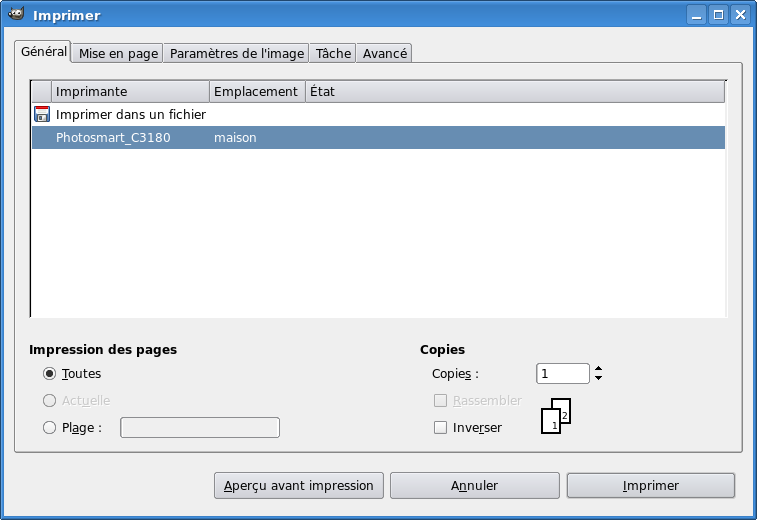
Task: Switch to the Mise en page tab
Action: coord(119,53)
